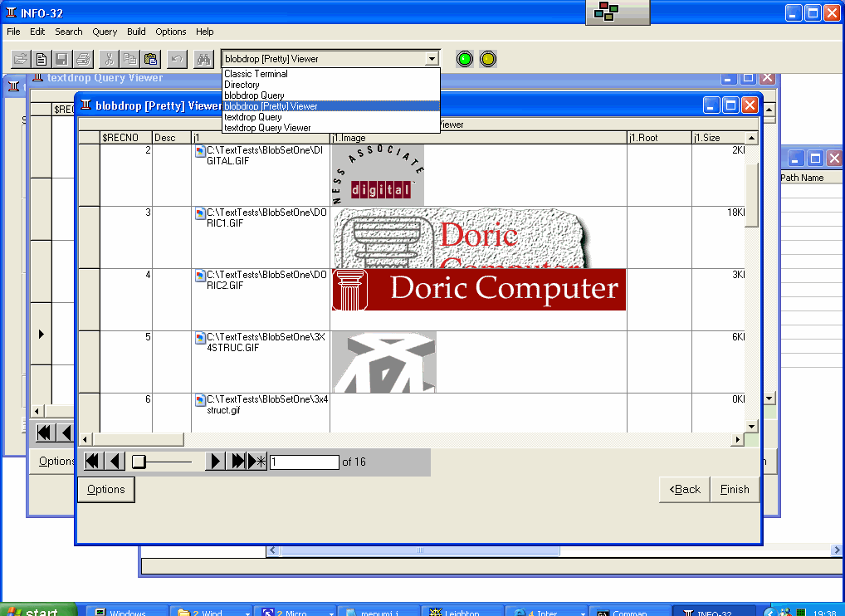Click the Open file toolbar icon
This screenshot has width=845, height=616.
click(x=21, y=59)
